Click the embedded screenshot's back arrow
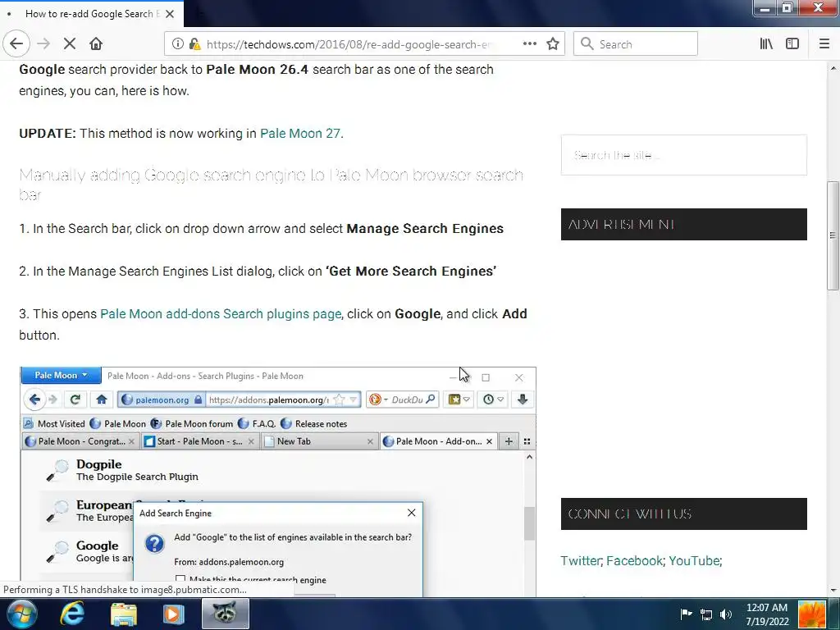 click(34, 399)
